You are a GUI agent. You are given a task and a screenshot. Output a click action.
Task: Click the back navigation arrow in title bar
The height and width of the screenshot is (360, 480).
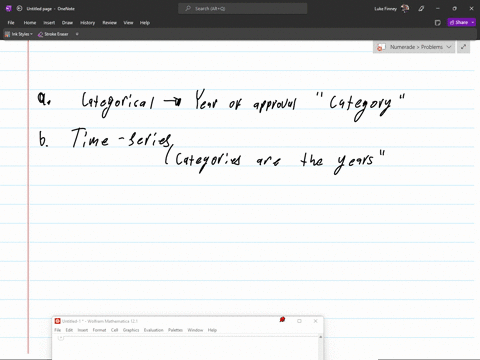19,8
